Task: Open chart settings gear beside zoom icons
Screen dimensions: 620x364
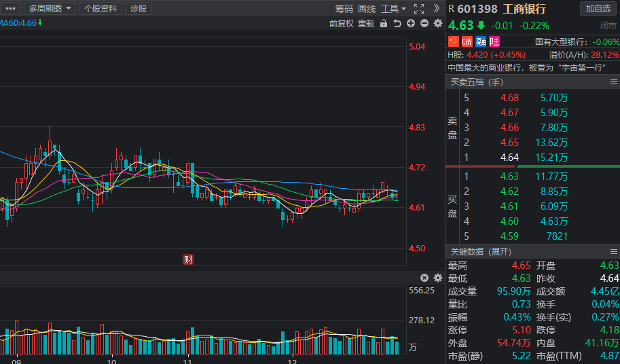Action: [438, 23]
